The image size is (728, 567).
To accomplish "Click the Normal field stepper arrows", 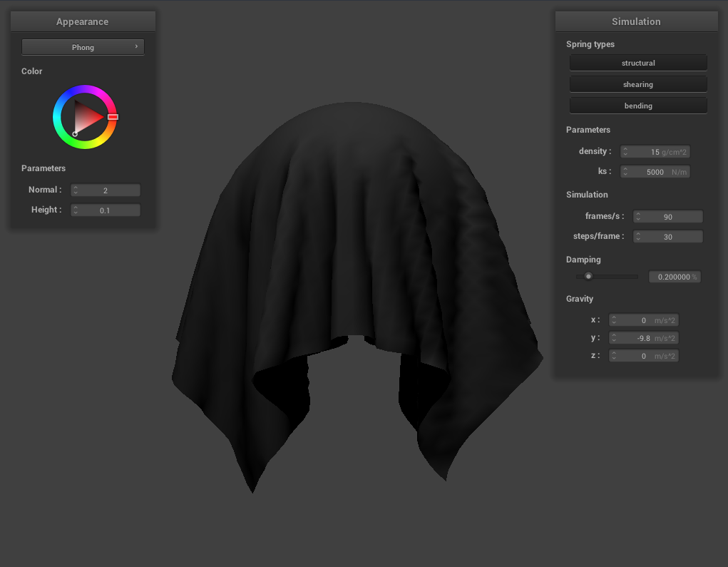I will point(76,190).
